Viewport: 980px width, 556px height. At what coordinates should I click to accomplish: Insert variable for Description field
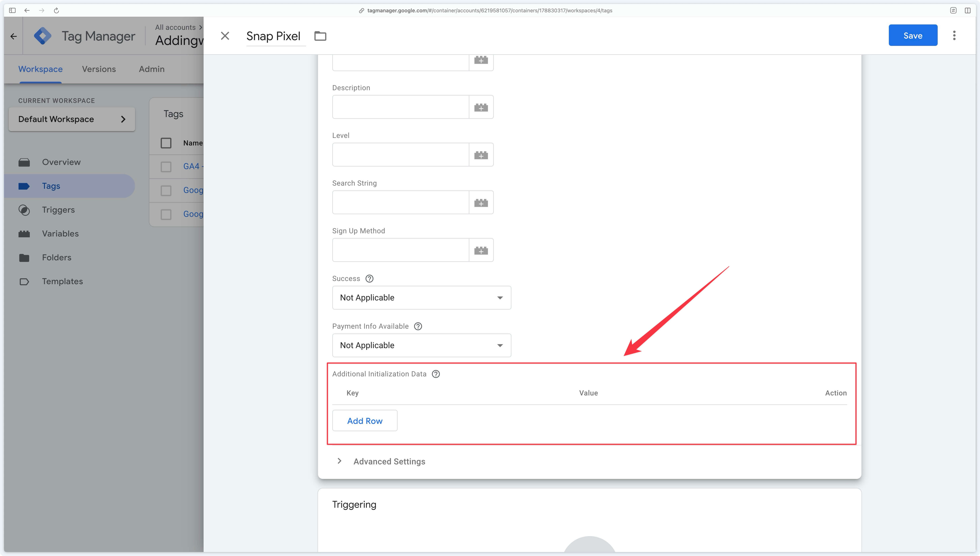(x=481, y=107)
